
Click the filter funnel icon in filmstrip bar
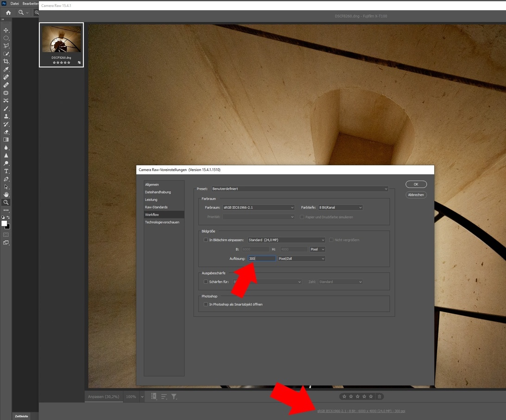tap(174, 396)
